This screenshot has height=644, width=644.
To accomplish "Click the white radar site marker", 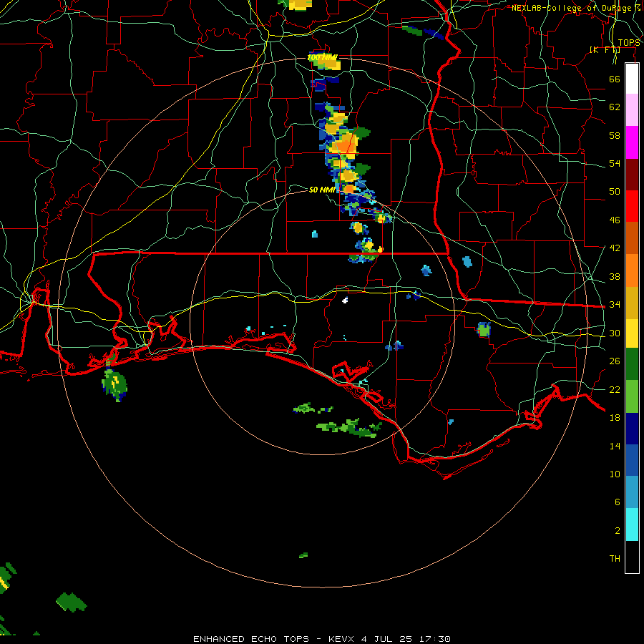I will click(x=345, y=301).
